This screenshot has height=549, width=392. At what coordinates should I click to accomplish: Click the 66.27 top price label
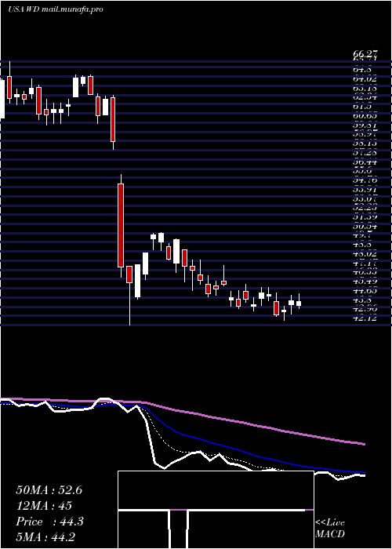[x=365, y=53]
